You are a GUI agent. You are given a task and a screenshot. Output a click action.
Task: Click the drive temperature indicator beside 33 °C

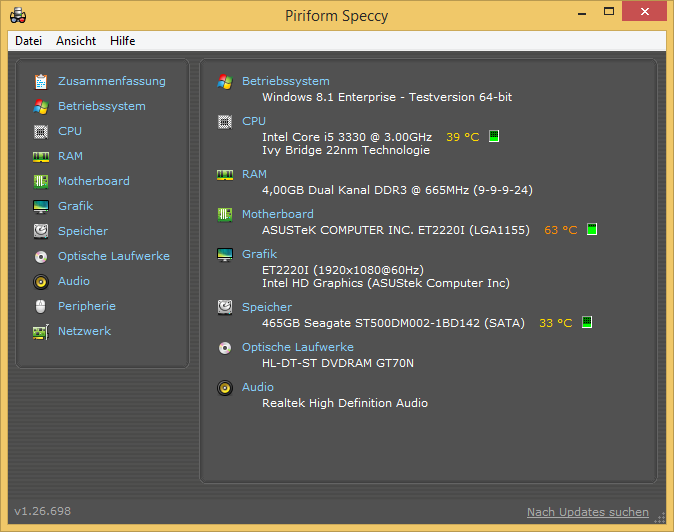(587, 322)
